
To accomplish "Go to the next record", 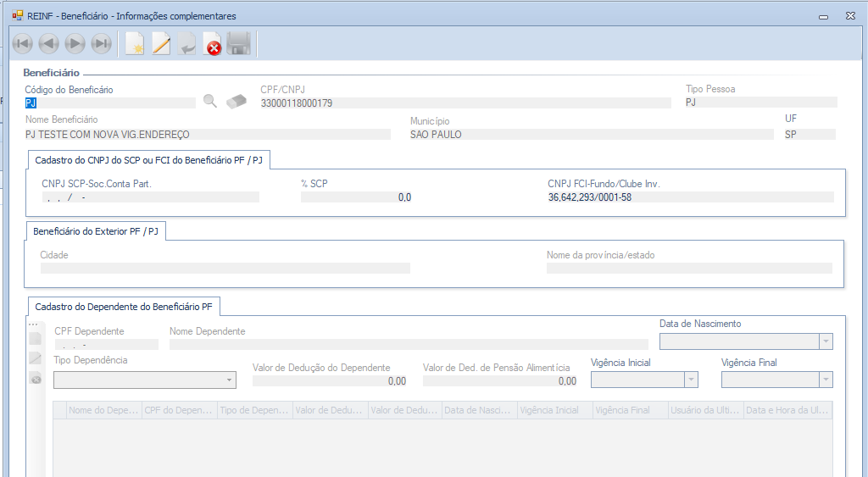I will coord(75,44).
